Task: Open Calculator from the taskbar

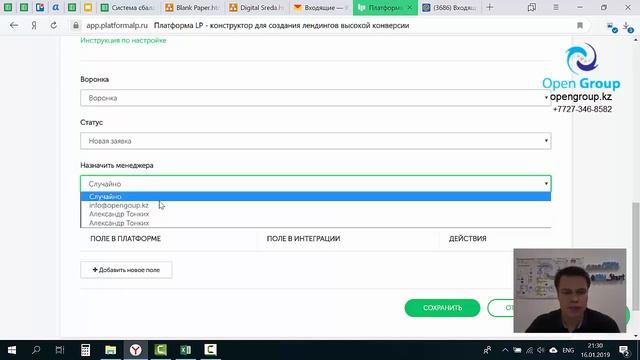Action: coord(85,350)
